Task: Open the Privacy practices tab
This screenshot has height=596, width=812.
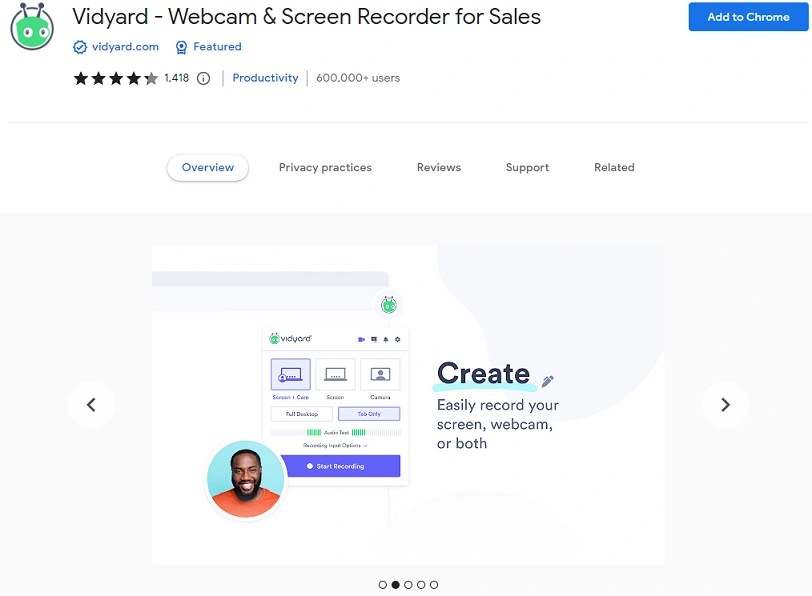Action: click(x=325, y=167)
